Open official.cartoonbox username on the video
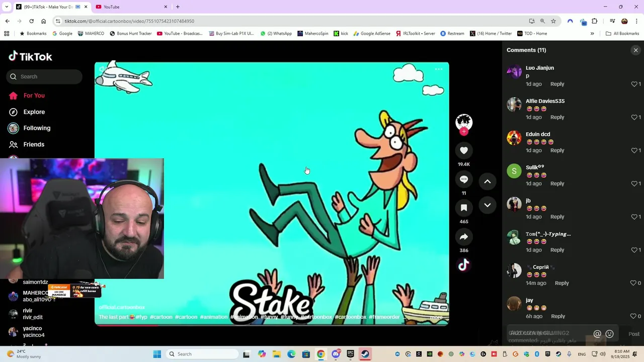The image size is (644, 362). pos(122,307)
